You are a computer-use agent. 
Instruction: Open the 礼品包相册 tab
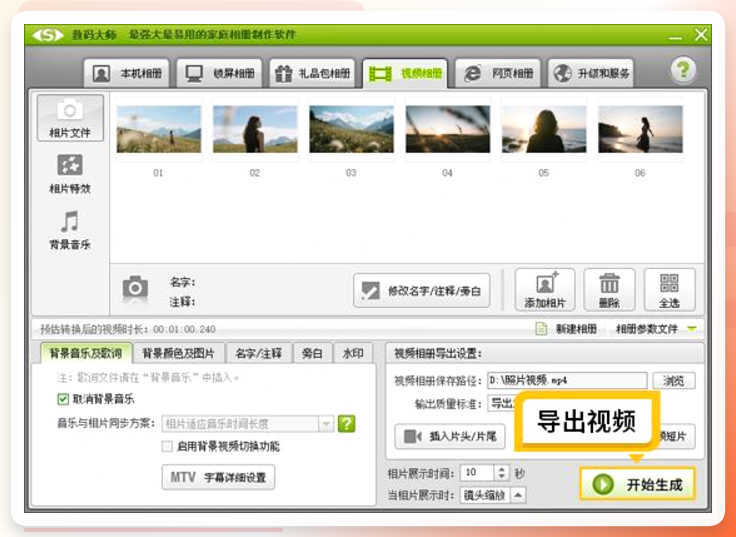click(312, 73)
